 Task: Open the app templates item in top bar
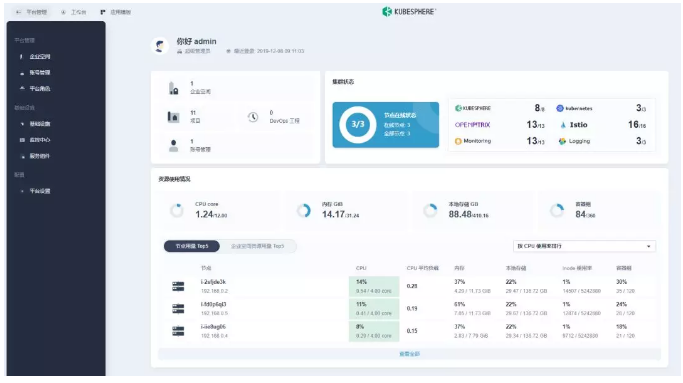[116, 12]
